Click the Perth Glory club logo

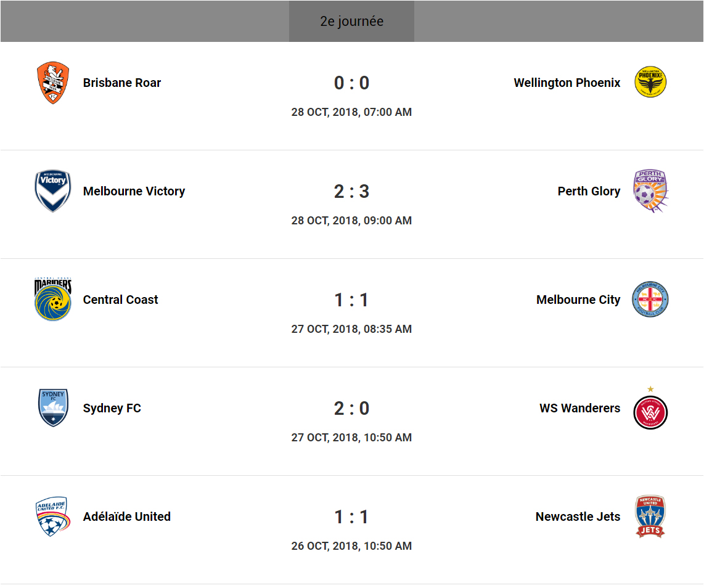tap(650, 191)
